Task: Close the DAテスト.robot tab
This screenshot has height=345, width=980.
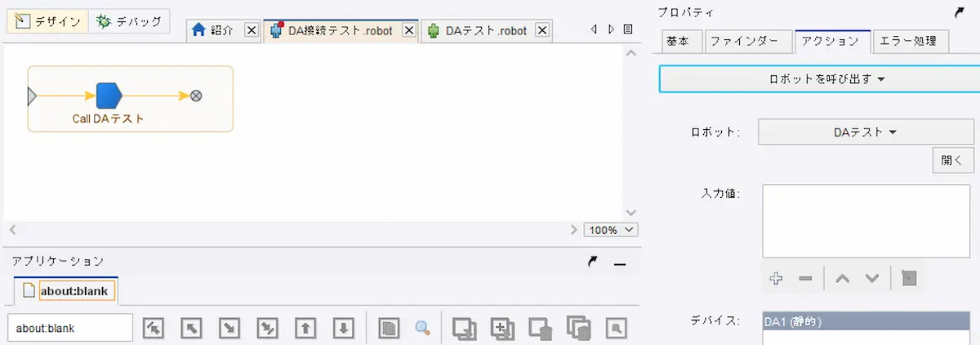Action: point(543,31)
